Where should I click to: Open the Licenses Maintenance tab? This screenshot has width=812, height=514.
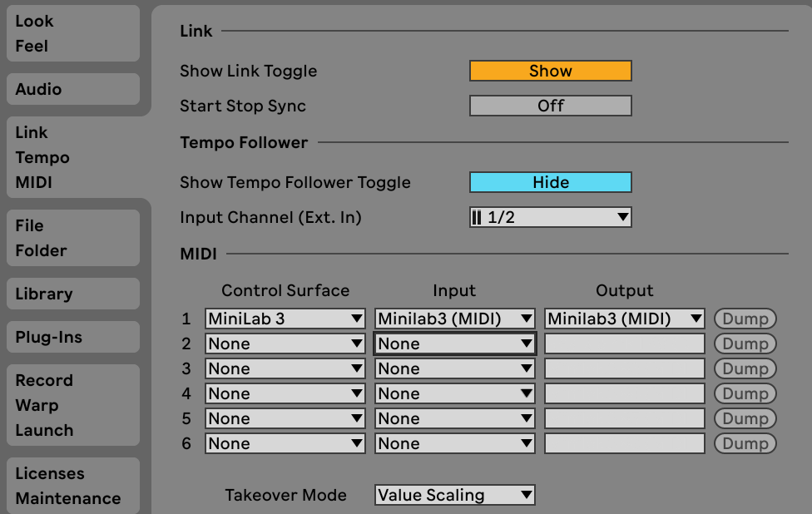pyautogui.click(x=73, y=486)
